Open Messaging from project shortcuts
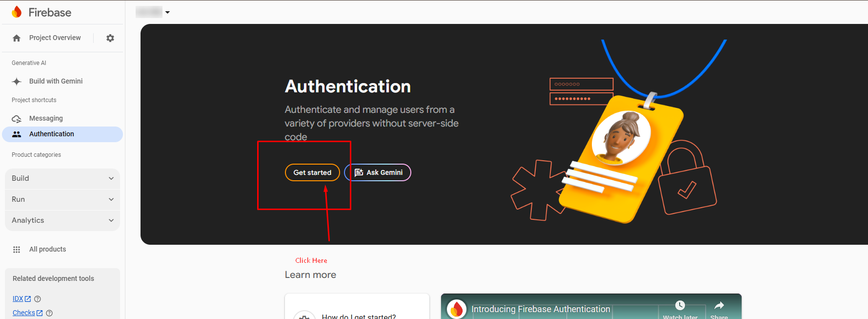The height and width of the screenshot is (319, 868). pyautogui.click(x=46, y=119)
